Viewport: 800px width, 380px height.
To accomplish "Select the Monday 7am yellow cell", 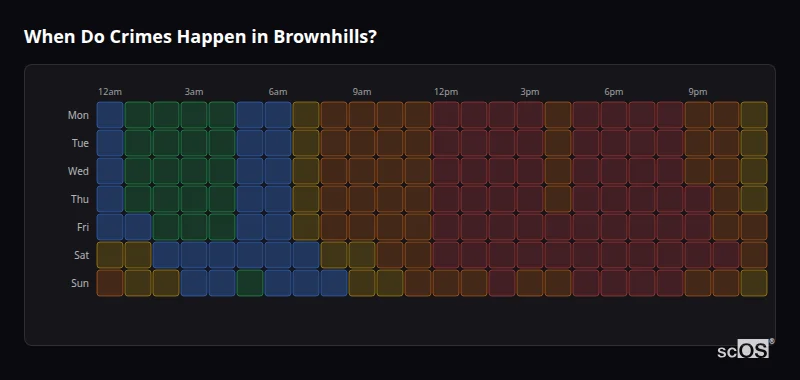I will coord(306,115).
